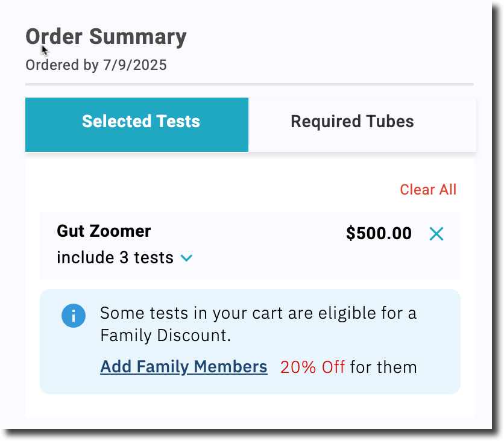Click the 7/9/2025 order date
Screen dimensions: 504x441
click(134, 65)
